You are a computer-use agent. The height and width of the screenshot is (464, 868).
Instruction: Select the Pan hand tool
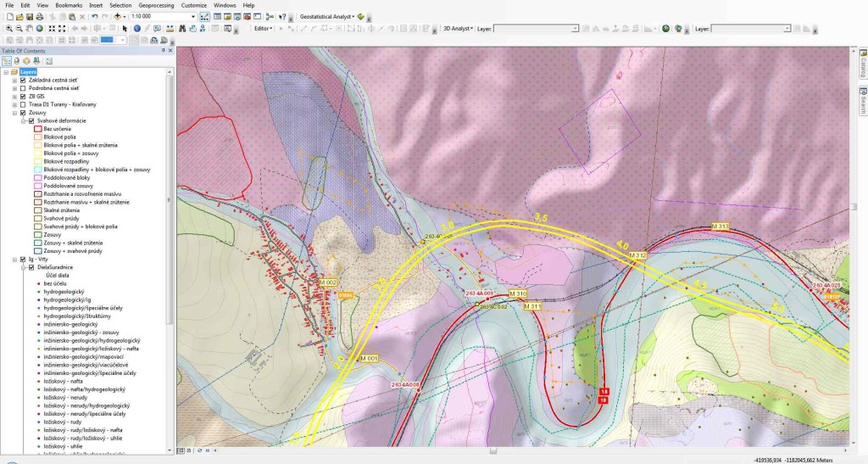tap(29, 28)
